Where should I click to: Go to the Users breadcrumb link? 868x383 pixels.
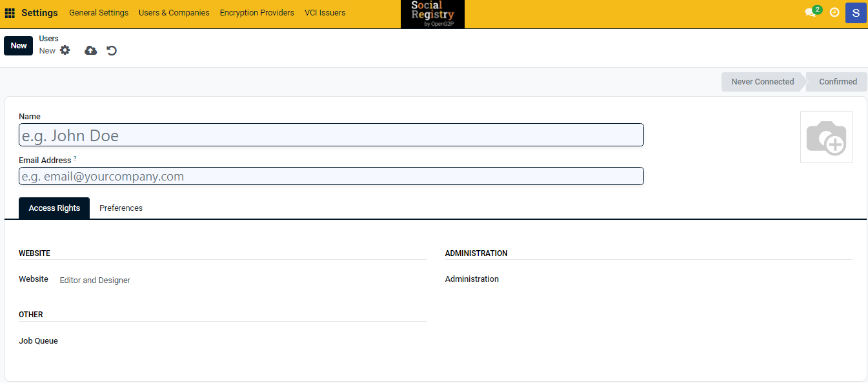49,39
